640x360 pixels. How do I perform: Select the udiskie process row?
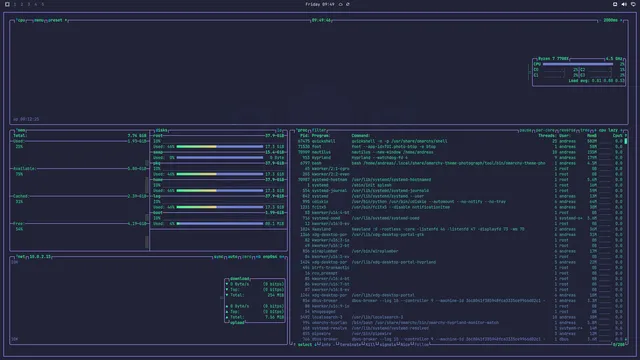(459, 202)
